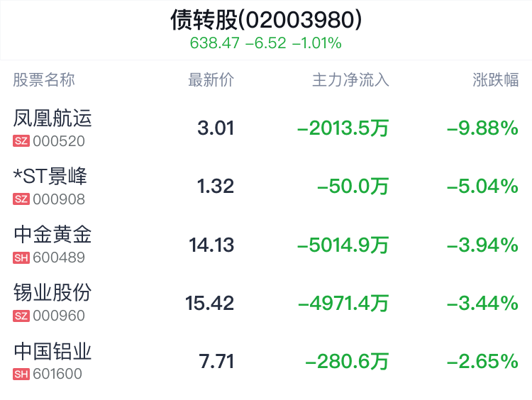Click the SH badge next to 600489
The image size is (532, 400).
pos(21,257)
